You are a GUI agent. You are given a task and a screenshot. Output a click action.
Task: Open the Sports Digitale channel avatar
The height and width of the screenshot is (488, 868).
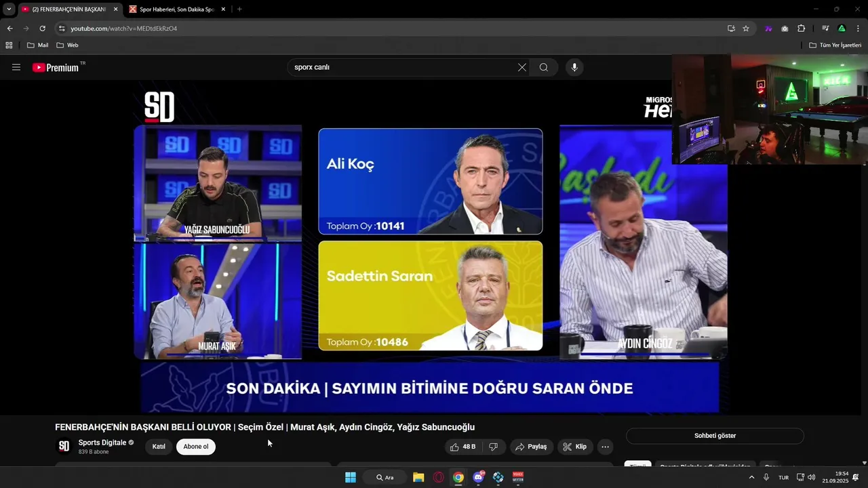click(x=64, y=446)
